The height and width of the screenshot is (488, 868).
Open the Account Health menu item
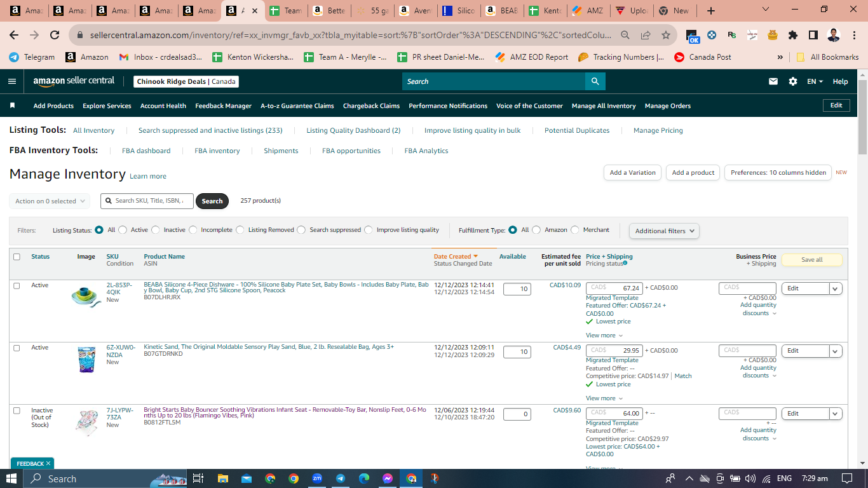click(x=163, y=105)
